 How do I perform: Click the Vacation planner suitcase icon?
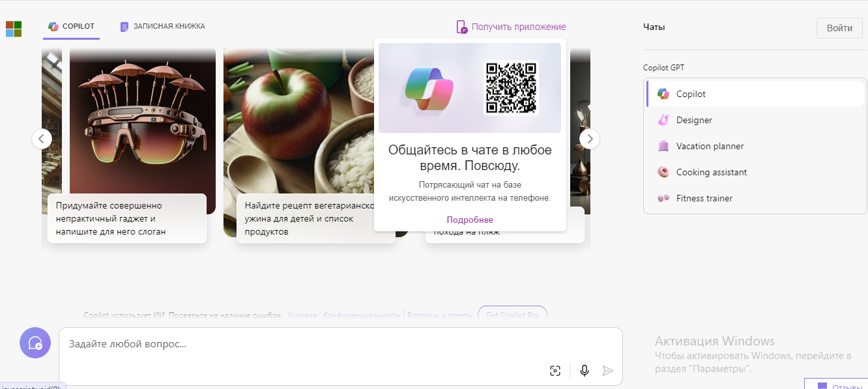coord(663,146)
